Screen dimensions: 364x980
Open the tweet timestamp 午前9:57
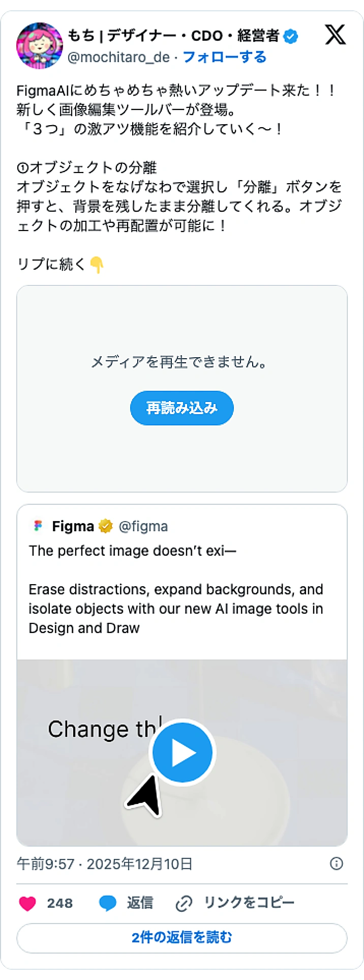tap(51, 863)
